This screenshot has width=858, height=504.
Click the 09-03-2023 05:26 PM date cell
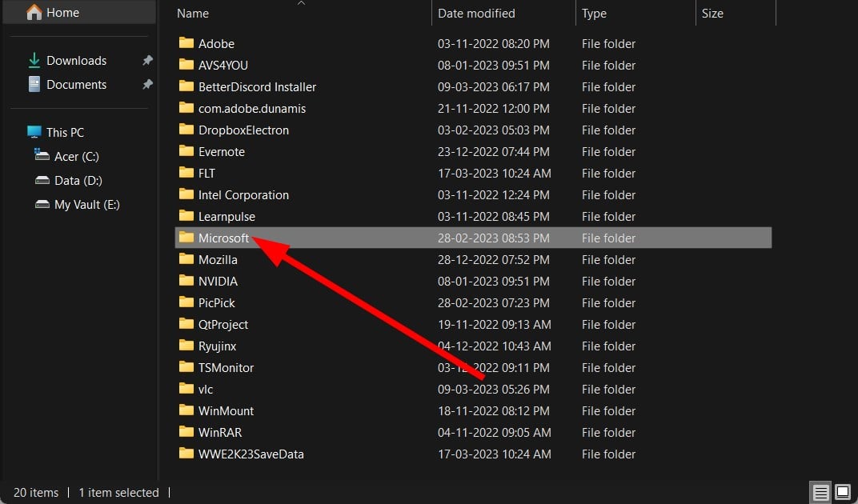(494, 390)
